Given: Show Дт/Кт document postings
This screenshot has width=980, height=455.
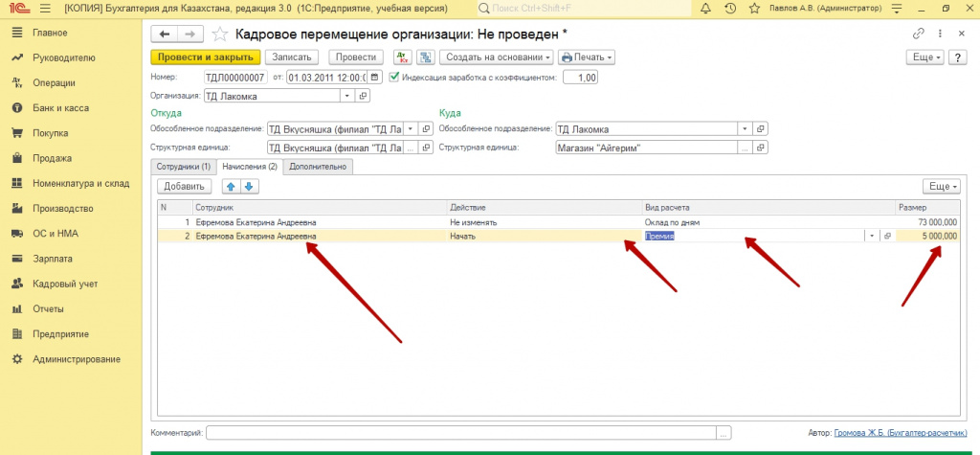Looking at the screenshot, I should [403, 57].
